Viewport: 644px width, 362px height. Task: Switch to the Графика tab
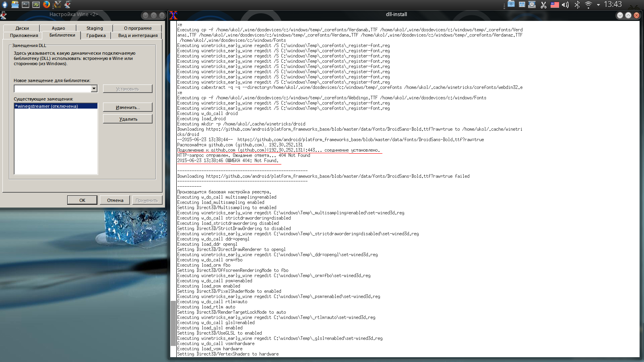click(96, 35)
